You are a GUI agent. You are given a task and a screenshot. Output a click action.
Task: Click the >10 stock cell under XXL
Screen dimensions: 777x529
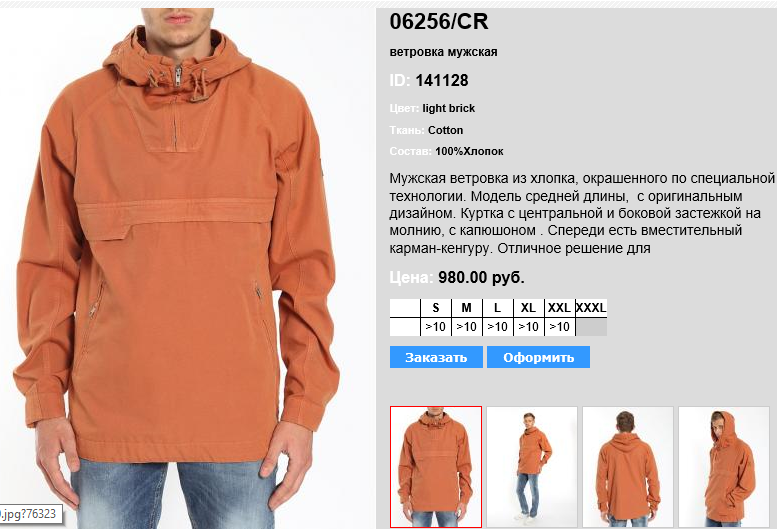(x=559, y=327)
